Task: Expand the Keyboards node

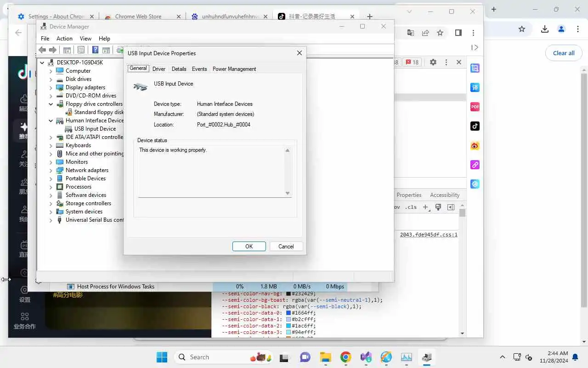Action: point(51,145)
